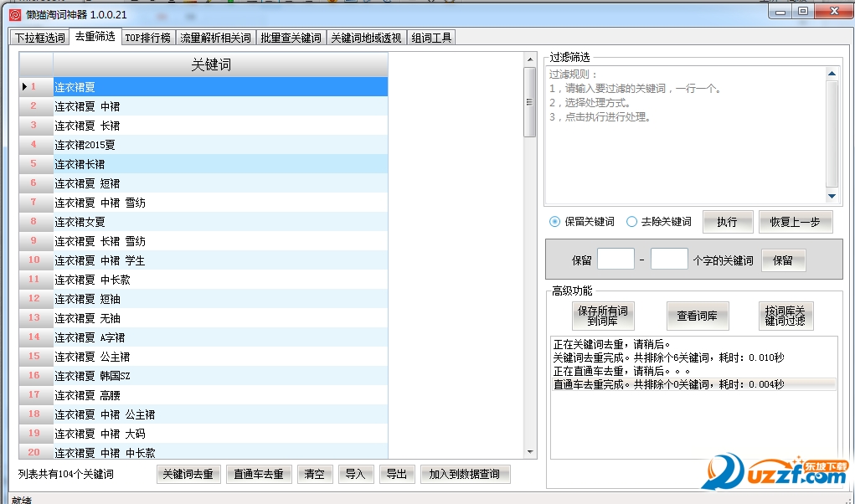Screen dimensions: 855x504
Task: Click 导出 button
Action: point(397,474)
